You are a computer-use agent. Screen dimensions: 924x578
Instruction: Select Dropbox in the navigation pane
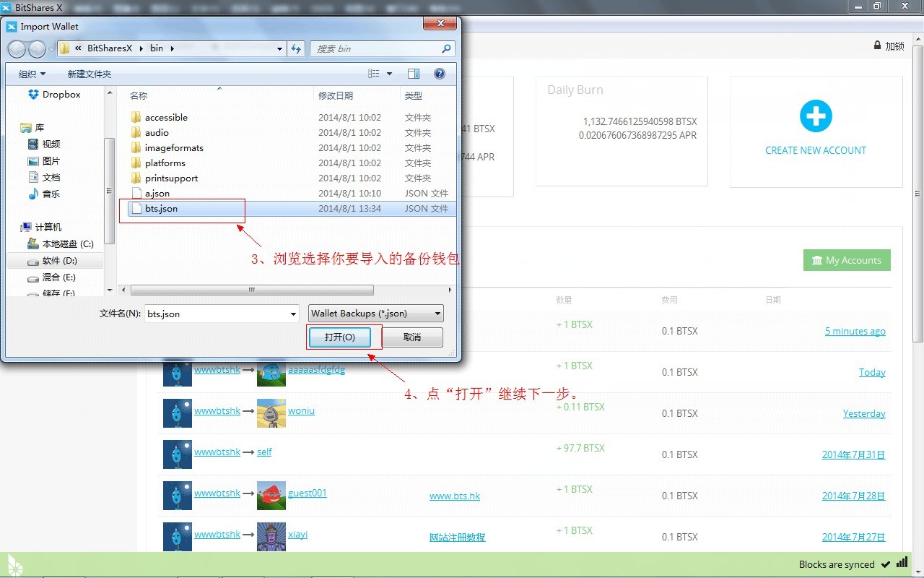[x=55, y=95]
